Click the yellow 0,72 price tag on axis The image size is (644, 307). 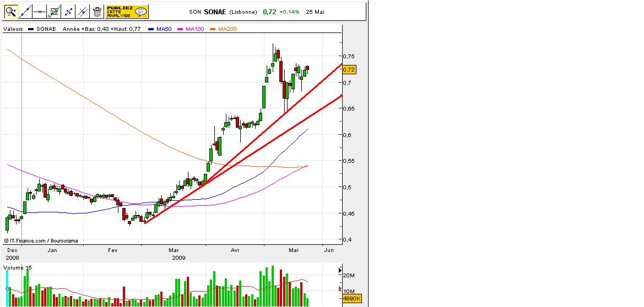point(349,70)
